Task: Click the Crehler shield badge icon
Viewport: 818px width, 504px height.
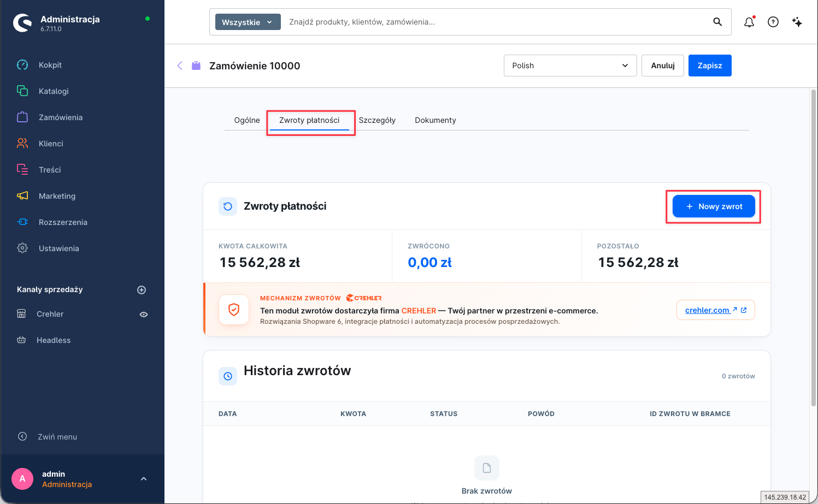Action: coord(234,310)
